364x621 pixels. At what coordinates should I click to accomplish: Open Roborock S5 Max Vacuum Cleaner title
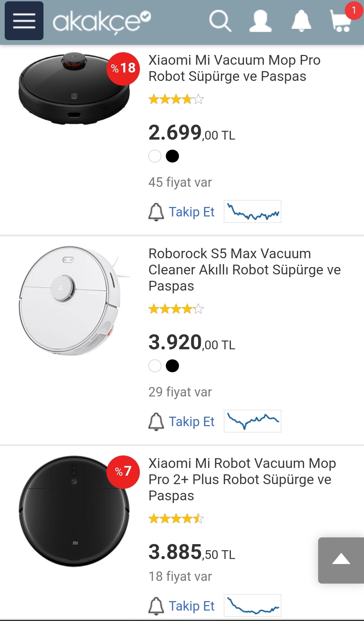[x=244, y=270]
